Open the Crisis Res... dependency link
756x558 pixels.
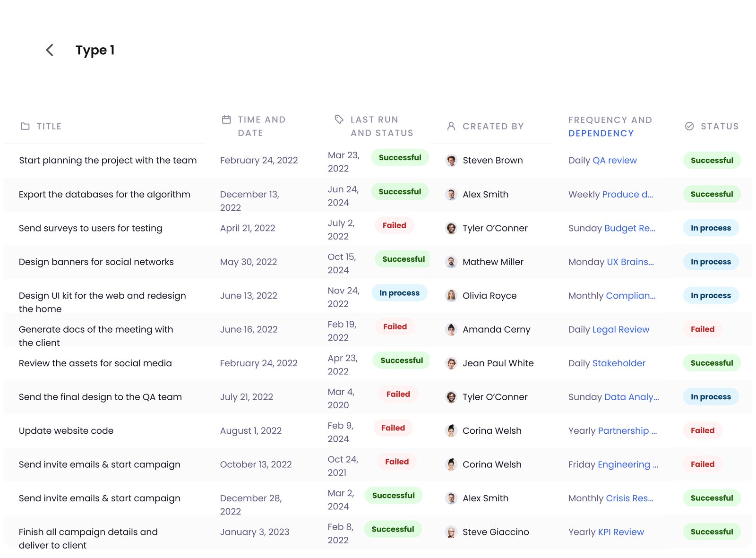tap(630, 498)
